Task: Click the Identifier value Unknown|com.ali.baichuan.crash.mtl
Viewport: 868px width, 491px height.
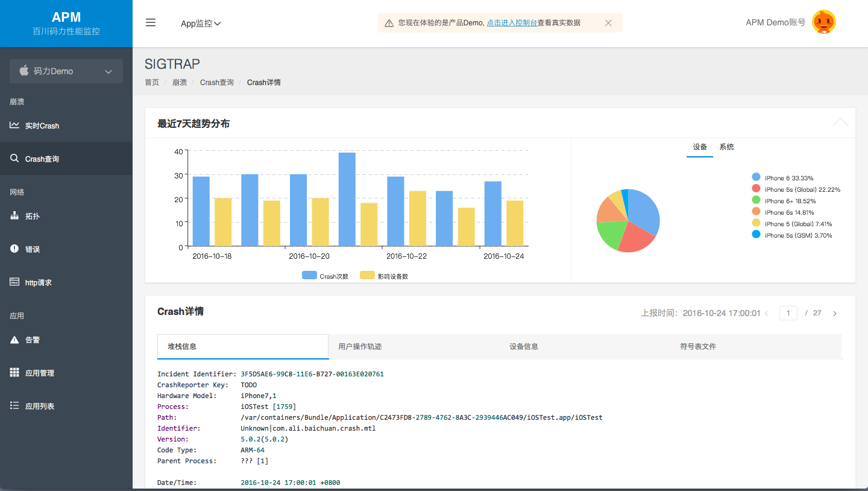Action: pos(308,428)
